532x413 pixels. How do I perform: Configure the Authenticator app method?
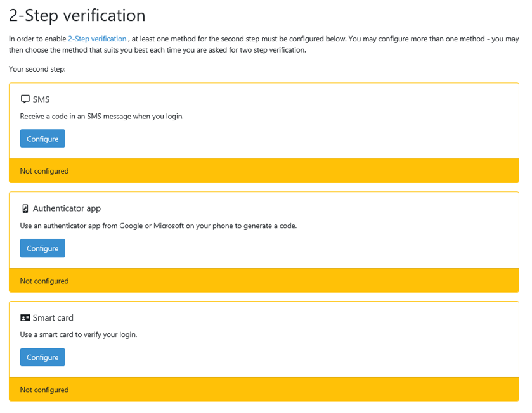(x=42, y=248)
